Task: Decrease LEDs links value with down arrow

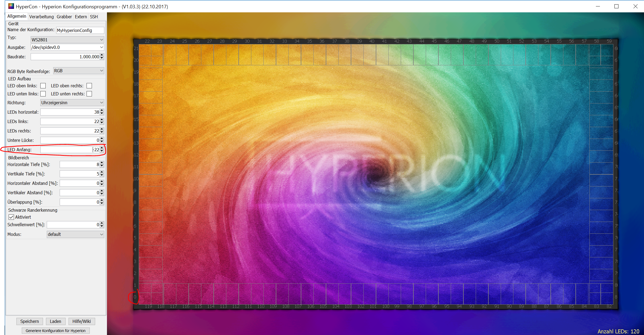Action: [102, 123]
